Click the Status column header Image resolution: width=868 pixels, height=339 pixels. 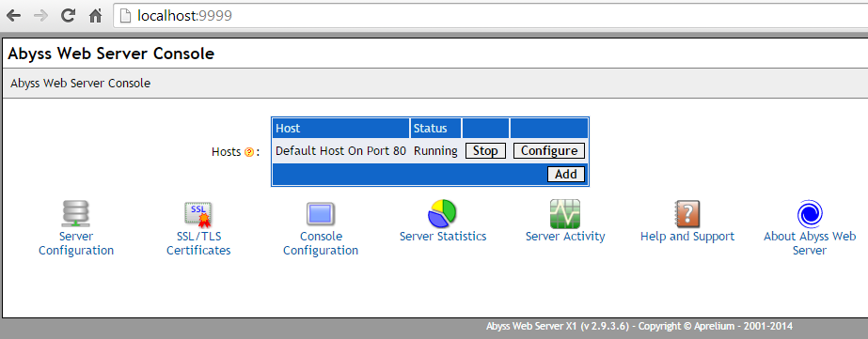(435, 129)
